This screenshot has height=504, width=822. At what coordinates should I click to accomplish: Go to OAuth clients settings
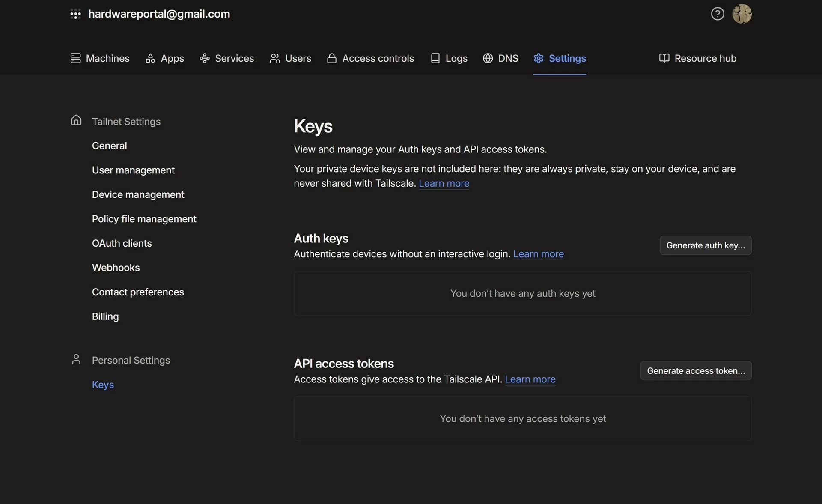122,243
